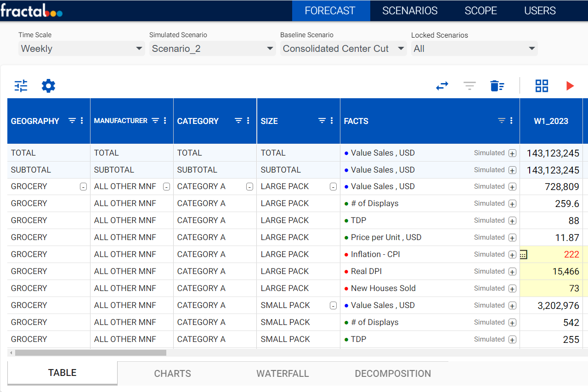Open the MANUFACTURER column kebab menu

pos(165,120)
